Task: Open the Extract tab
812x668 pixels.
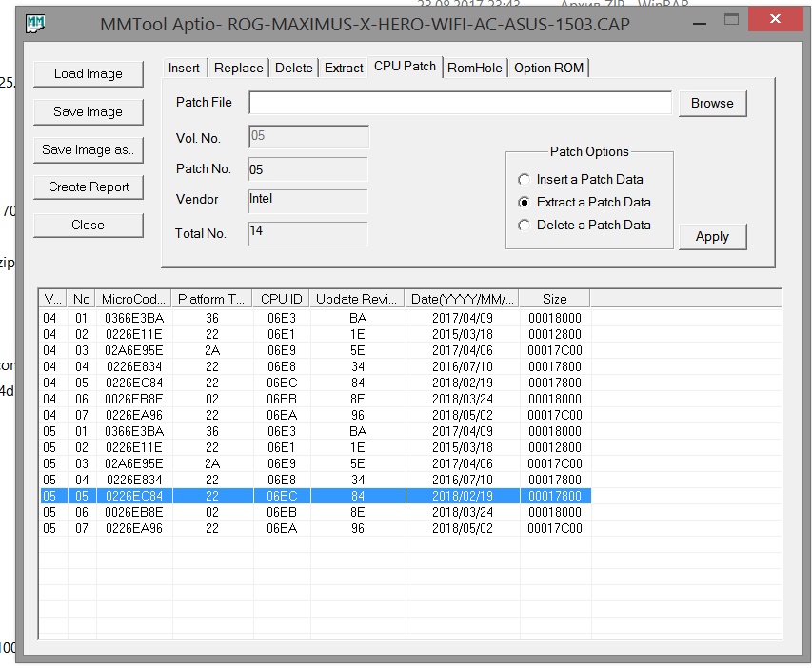Action: (344, 68)
